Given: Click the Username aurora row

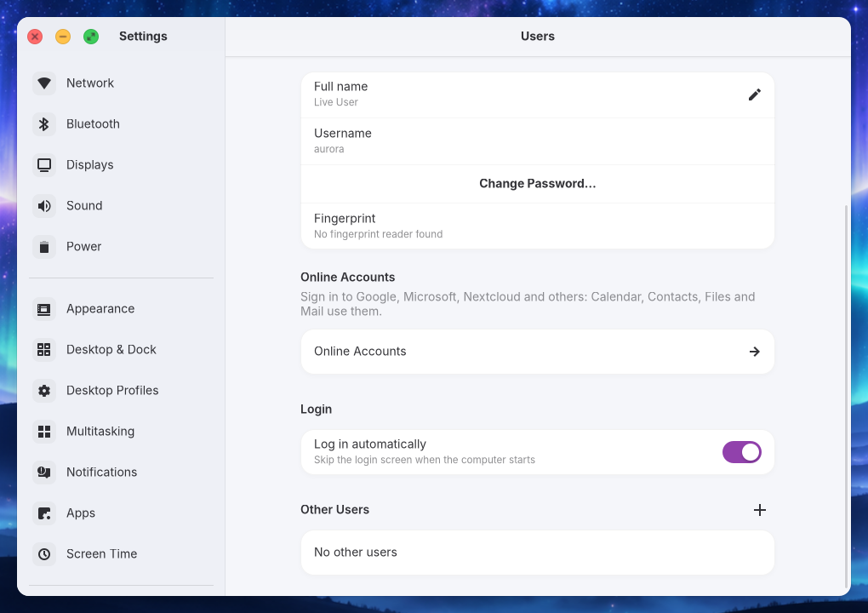Looking at the screenshot, I should point(538,141).
